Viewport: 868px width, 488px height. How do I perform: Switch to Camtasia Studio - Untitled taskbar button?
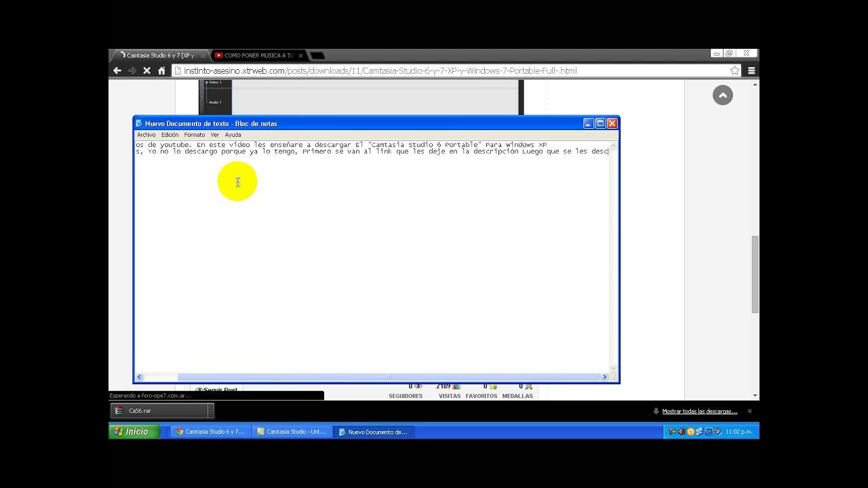tap(292, 432)
